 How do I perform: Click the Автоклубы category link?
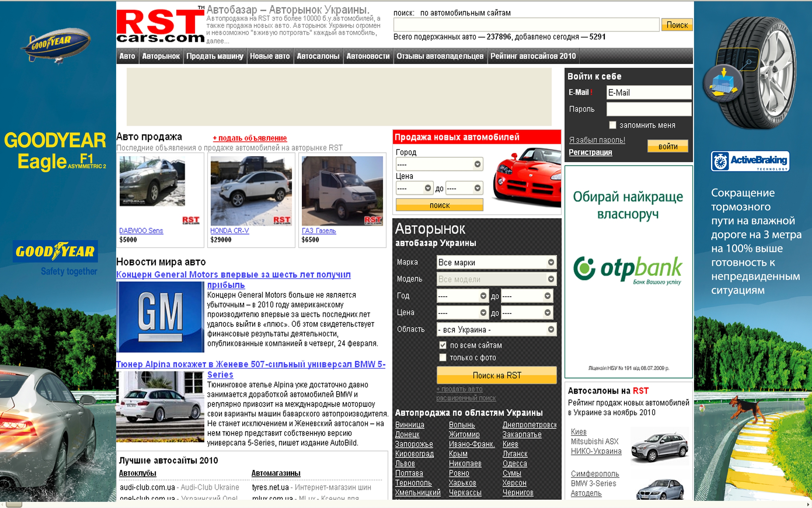pyautogui.click(x=137, y=473)
